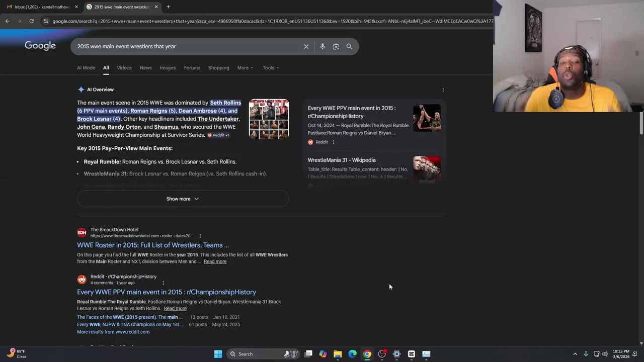Open File Explorer from taskbar

point(338,354)
